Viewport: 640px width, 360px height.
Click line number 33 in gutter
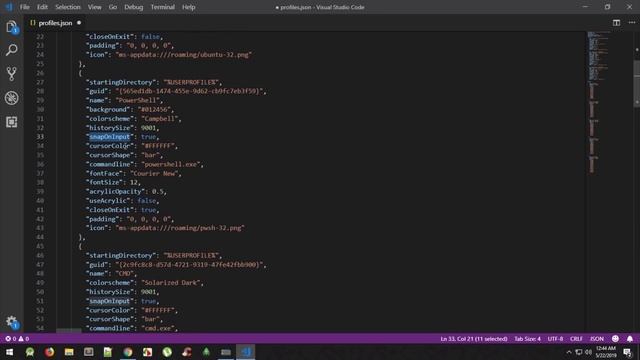pyautogui.click(x=40, y=137)
